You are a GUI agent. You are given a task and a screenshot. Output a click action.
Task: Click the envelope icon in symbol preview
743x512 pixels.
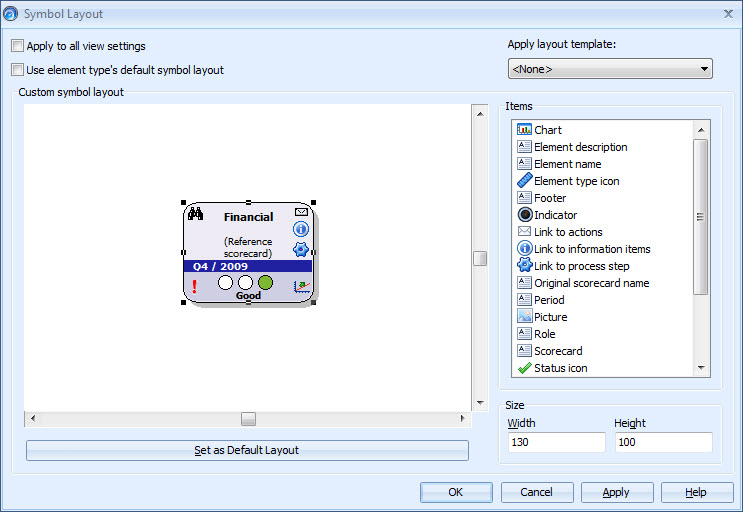click(301, 212)
